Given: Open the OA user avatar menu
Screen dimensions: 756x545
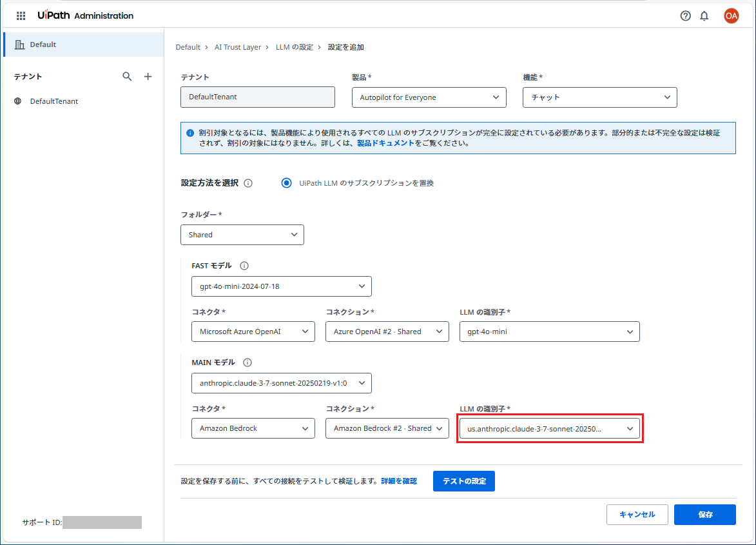Looking at the screenshot, I should (731, 16).
